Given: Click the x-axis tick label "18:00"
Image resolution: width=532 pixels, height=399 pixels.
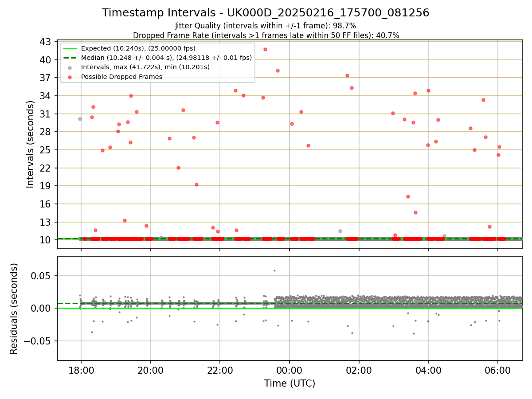Looking at the screenshot, I should coord(81,370).
